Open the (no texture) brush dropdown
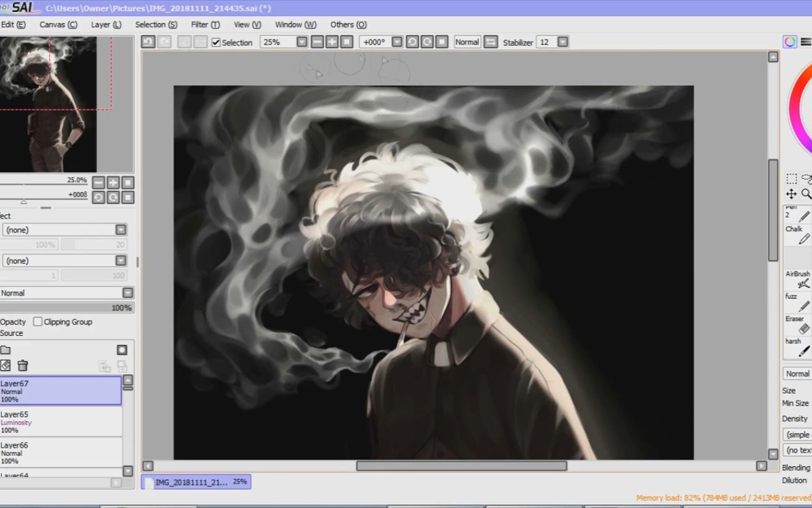Image resolution: width=812 pixels, height=508 pixels. pos(797,450)
